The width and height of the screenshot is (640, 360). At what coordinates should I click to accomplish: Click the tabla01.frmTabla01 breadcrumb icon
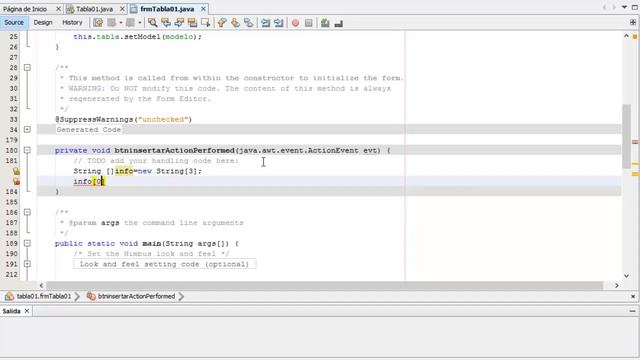[x=9, y=296]
